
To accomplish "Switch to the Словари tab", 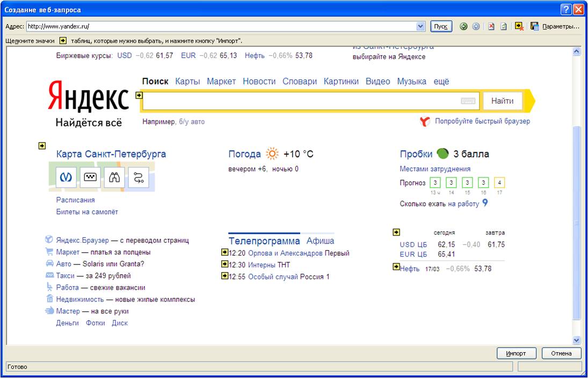I will (x=300, y=81).
